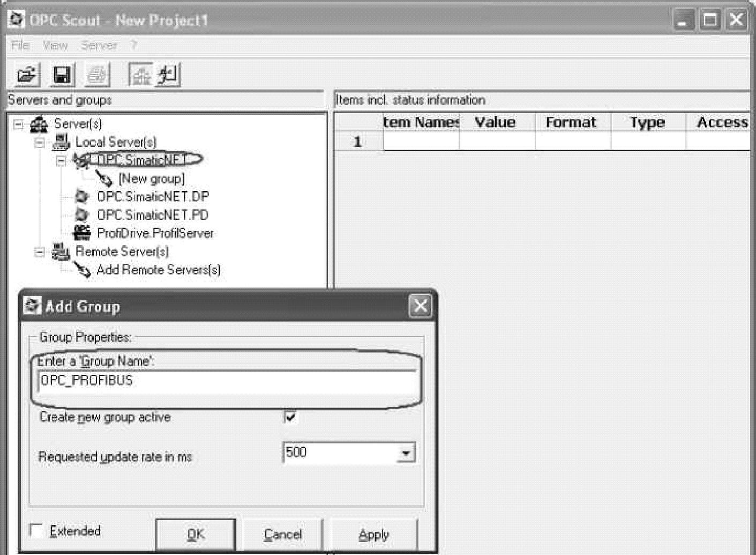Select the Item Names column header

pyautogui.click(x=421, y=122)
